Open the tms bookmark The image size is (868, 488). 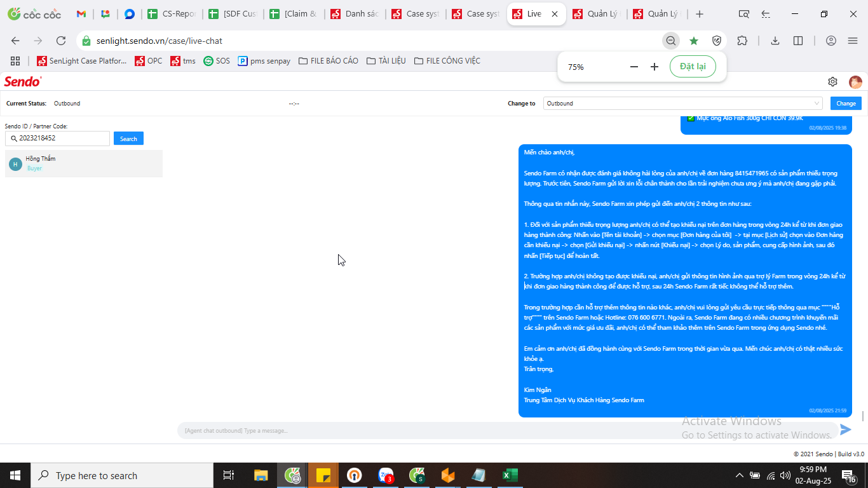point(183,61)
